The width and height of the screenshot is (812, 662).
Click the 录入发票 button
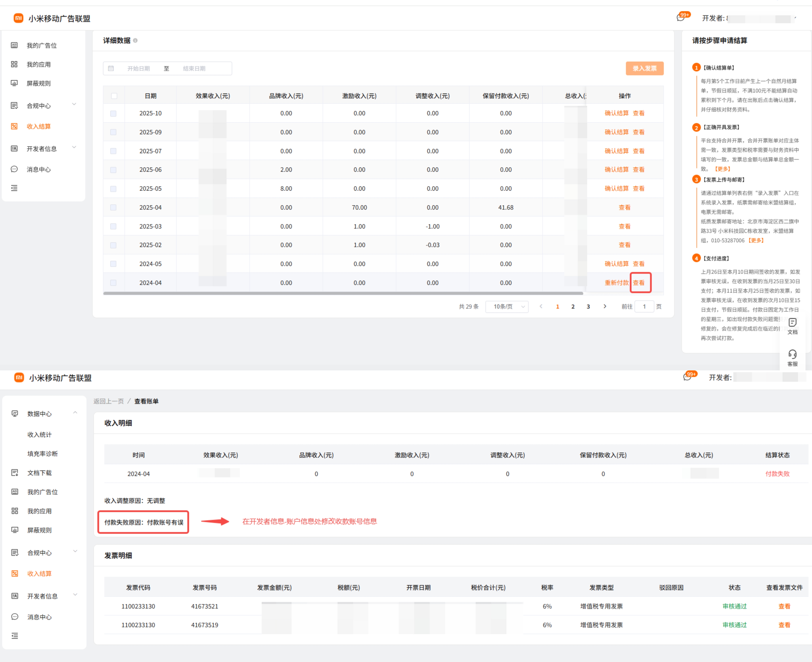click(644, 69)
